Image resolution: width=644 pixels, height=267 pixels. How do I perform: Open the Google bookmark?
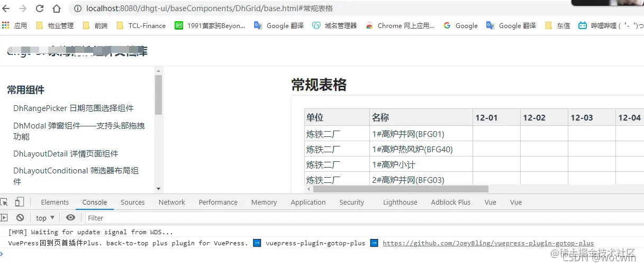pyautogui.click(x=460, y=25)
